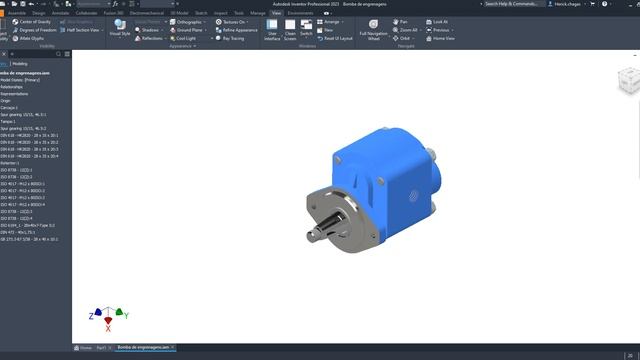Open the Design ribbon tab
The width and height of the screenshot is (640, 360).
39,13
